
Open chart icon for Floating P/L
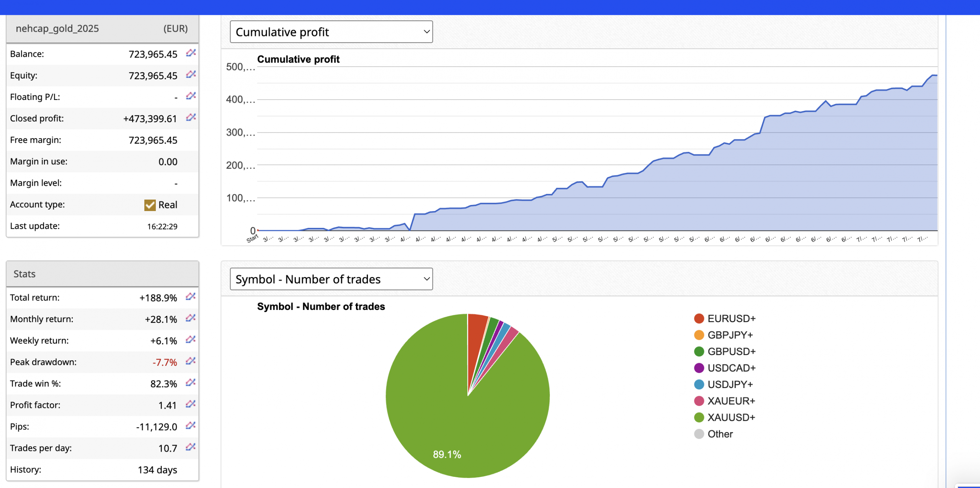coord(191,96)
